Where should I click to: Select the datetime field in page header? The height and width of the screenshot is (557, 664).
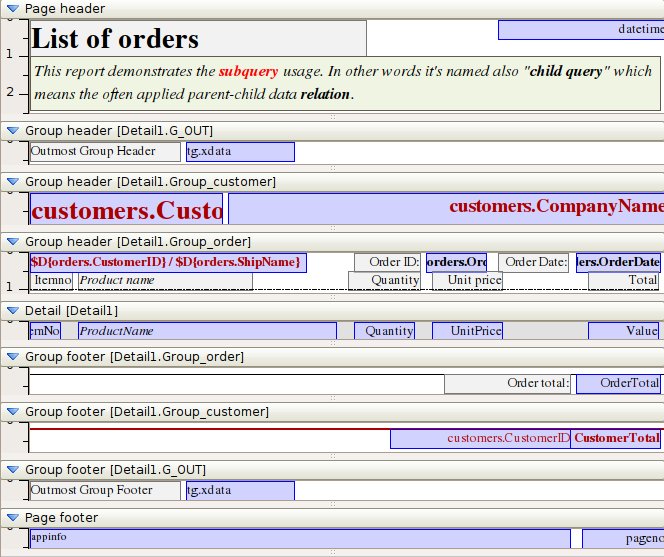point(581,30)
